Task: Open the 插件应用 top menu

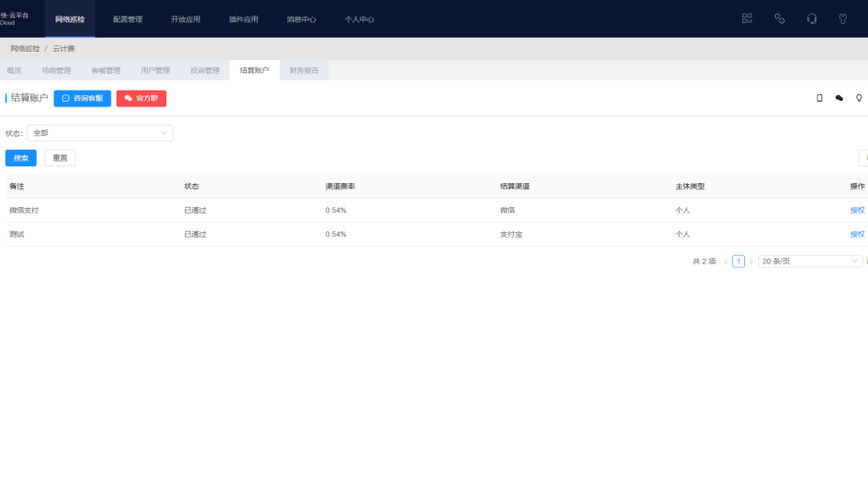Action: (x=243, y=19)
